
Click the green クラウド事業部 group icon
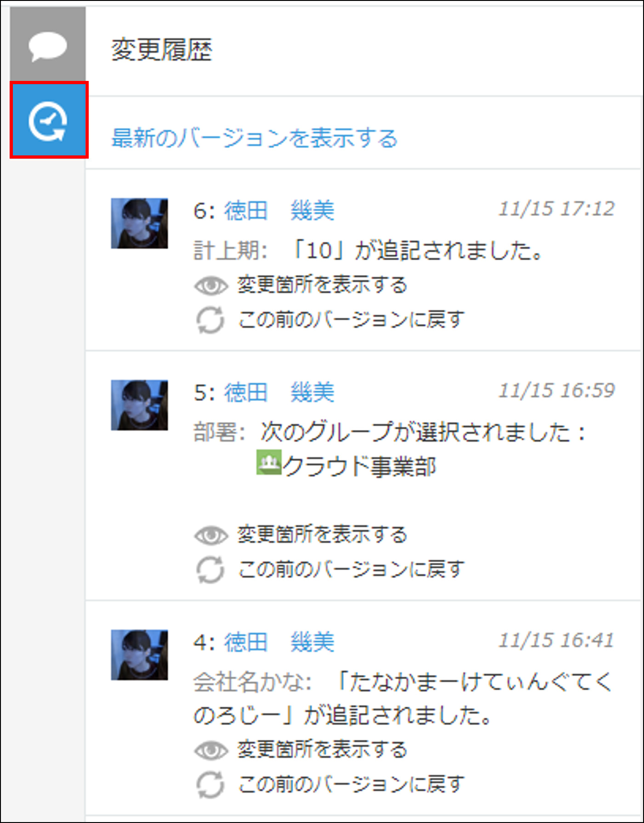tap(268, 462)
